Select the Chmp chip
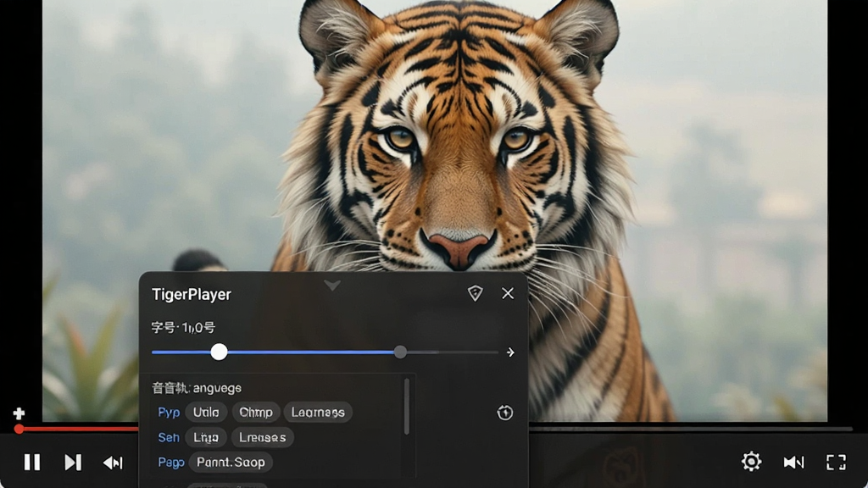The width and height of the screenshot is (868, 488). point(256,413)
